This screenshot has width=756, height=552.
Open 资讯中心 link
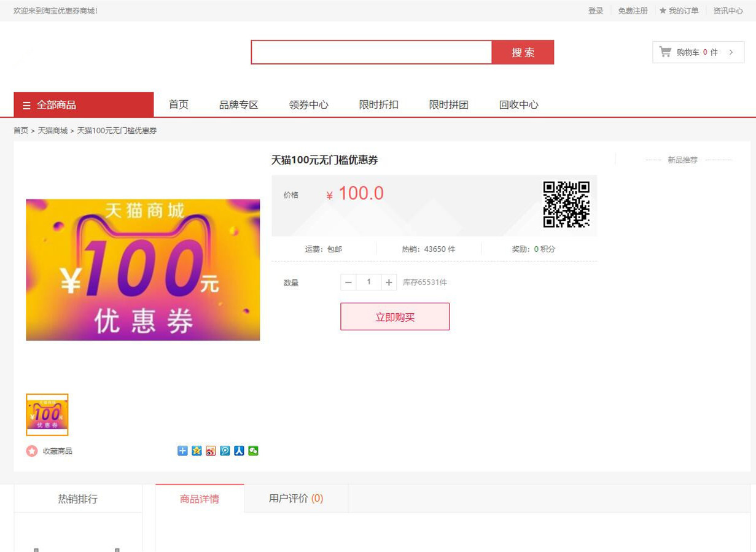pos(728,10)
